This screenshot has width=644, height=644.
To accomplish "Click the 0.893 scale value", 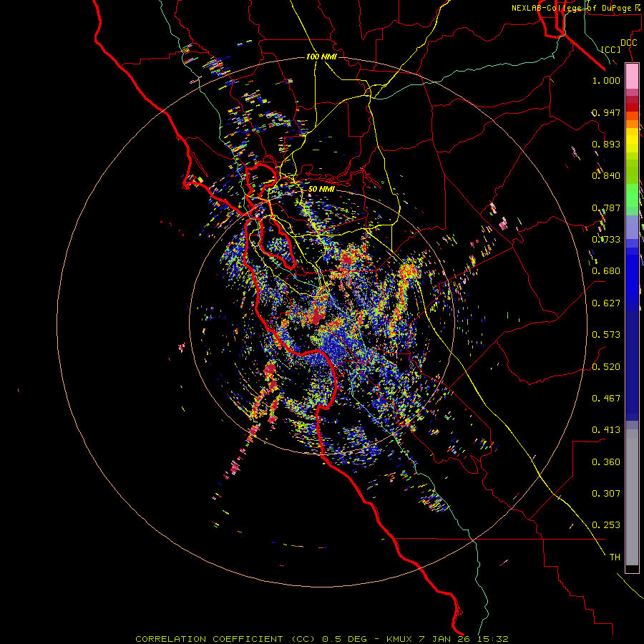I will point(606,144).
